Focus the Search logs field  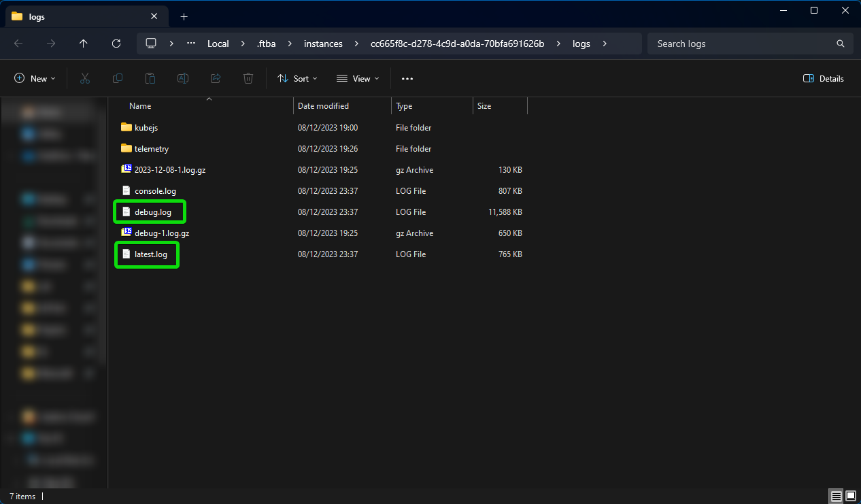pos(750,44)
